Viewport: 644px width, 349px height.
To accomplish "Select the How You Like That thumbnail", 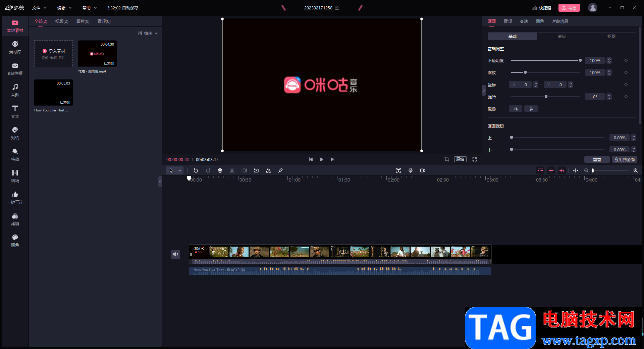I will click(53, 93).
